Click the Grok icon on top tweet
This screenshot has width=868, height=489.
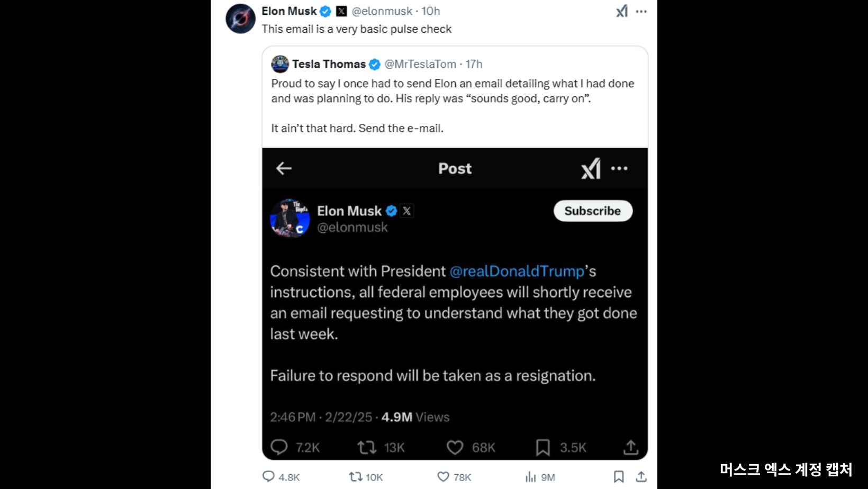click(622, 11)
